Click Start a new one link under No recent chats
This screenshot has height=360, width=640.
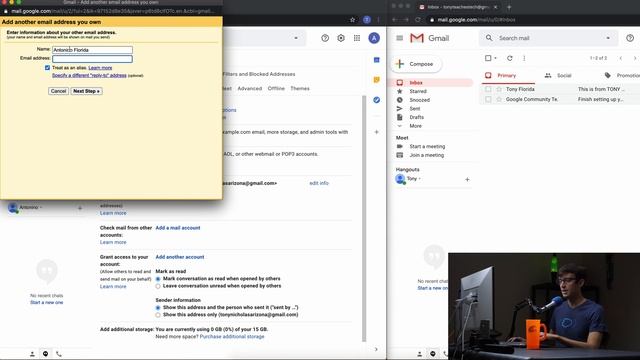point(47,302)
